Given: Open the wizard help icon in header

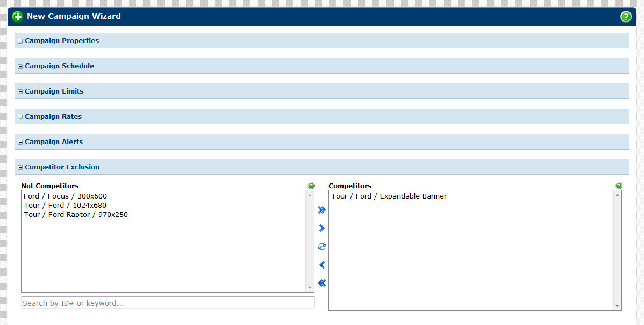Looking at the screenshot, I should [626, 17].
